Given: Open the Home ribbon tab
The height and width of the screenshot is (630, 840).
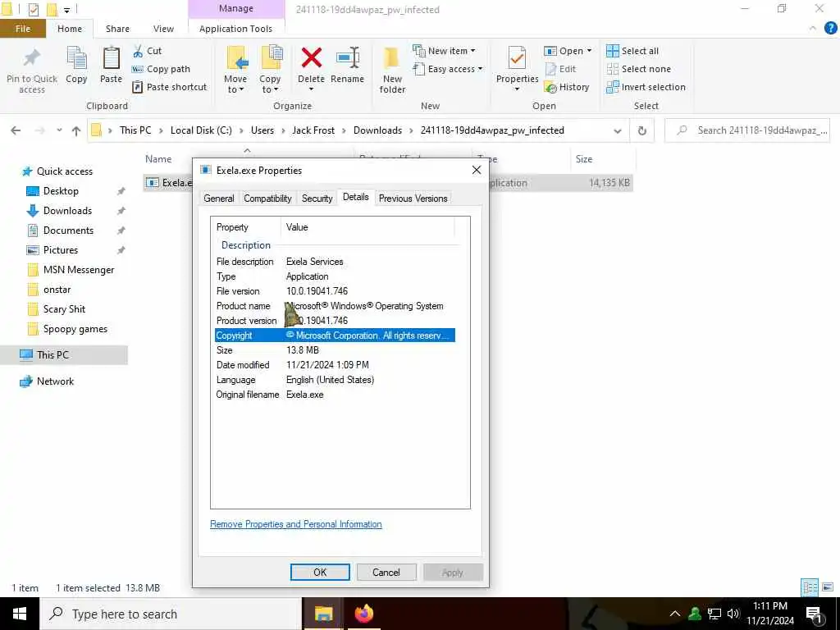Looking at the screenshot, I should (x=70, y=29).
